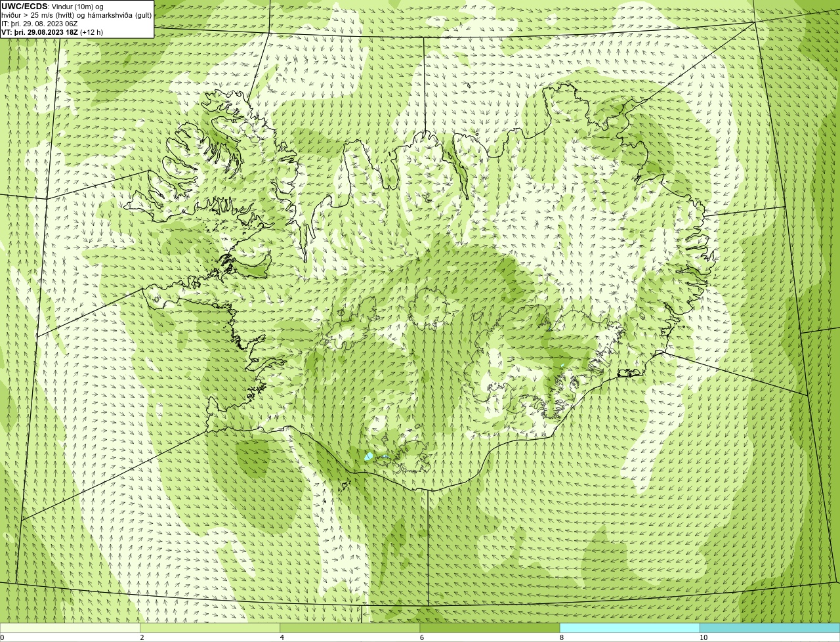Click the 4–6 m/s medium green legend swatch

350,628
